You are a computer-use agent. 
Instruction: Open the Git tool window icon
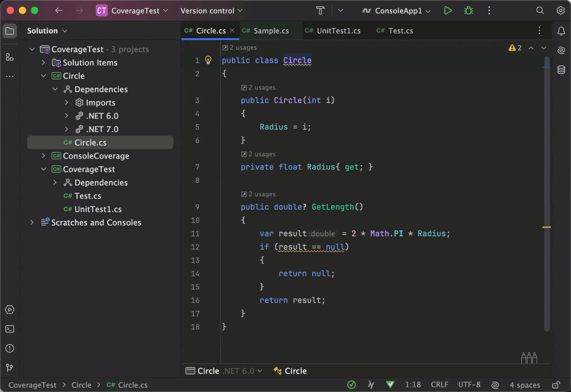(10, 368)
